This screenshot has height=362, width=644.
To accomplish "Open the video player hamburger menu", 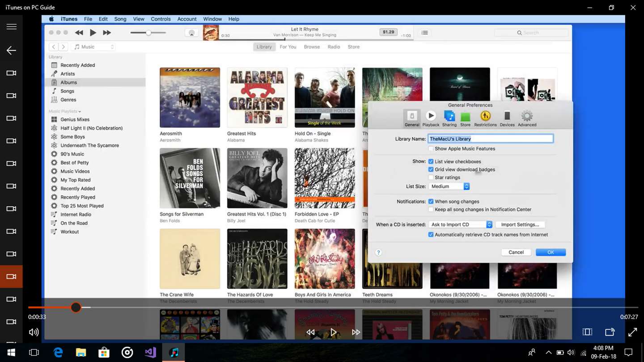I will 11,27.
